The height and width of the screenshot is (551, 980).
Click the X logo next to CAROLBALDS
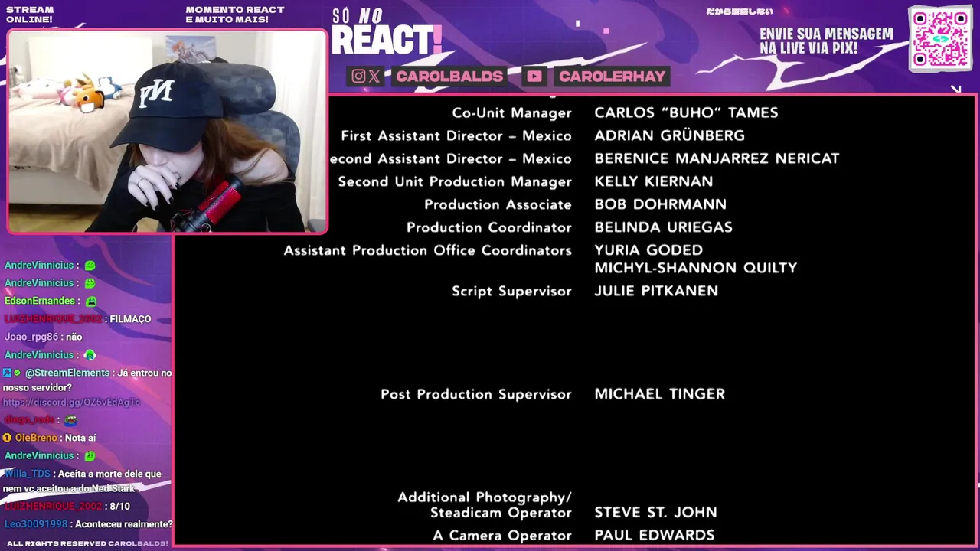pos(374,76)
